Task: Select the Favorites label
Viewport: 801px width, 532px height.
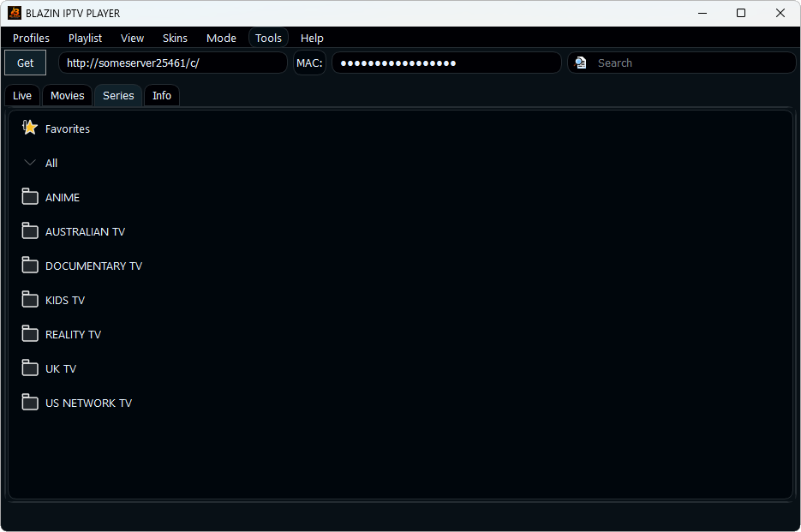Action: click(x=68, y=129)
